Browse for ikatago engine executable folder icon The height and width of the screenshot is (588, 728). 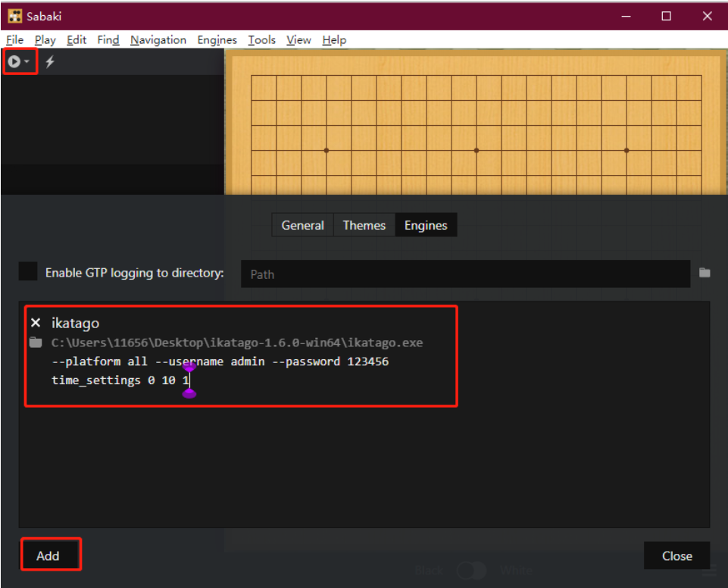coord(36,342)
